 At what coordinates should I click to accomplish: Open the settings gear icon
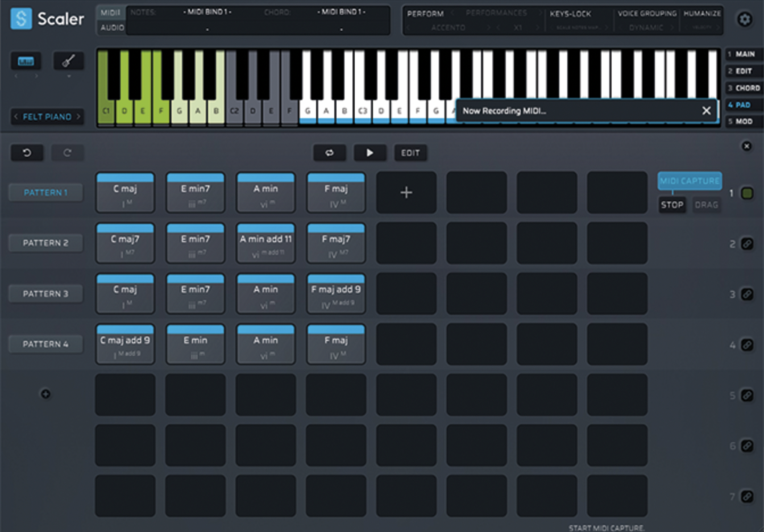click(x=744, y=20)
